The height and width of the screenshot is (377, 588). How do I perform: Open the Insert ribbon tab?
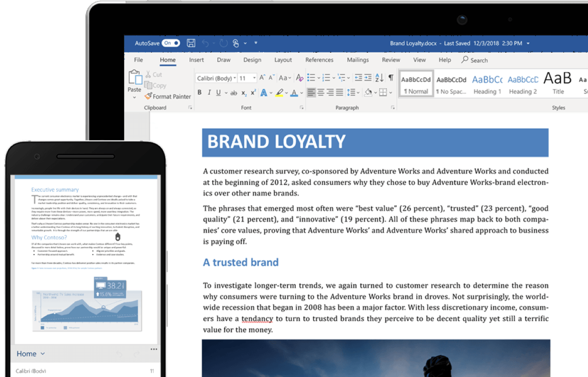[196, 60]
